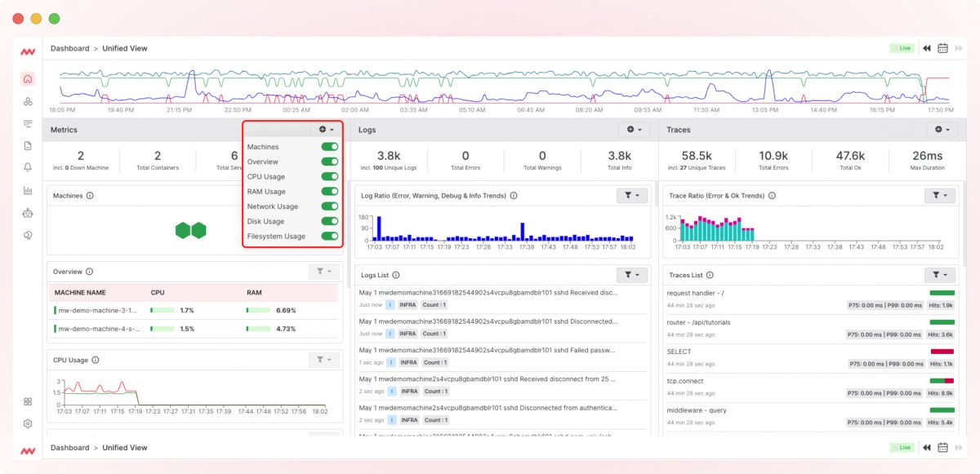The height and width of the screenshot is (474, 980).
Task: Toggle off the CPU Usage switch
Action: [330, 176]
